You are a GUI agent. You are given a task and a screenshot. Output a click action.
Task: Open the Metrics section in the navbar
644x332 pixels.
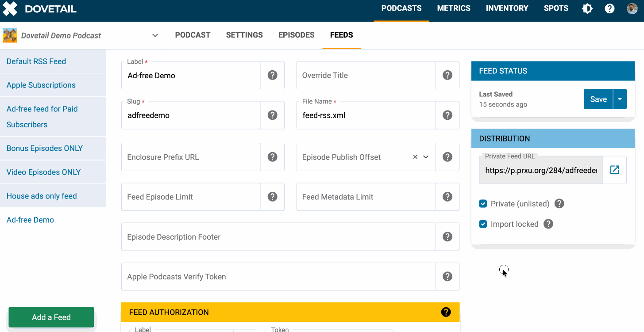tap(453, 8)
